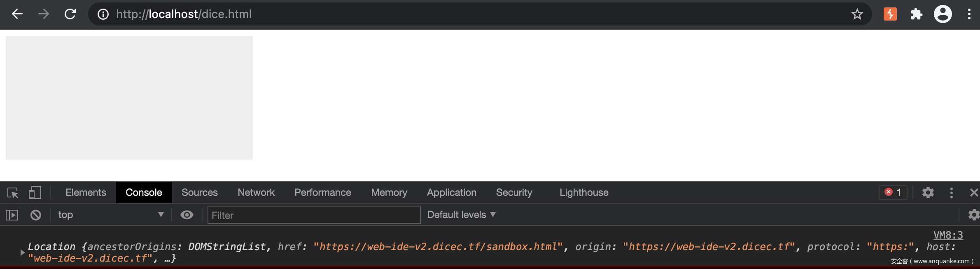Reload the dice.html page
This screenshot has width=980, height=269.
tap(70, 14)
